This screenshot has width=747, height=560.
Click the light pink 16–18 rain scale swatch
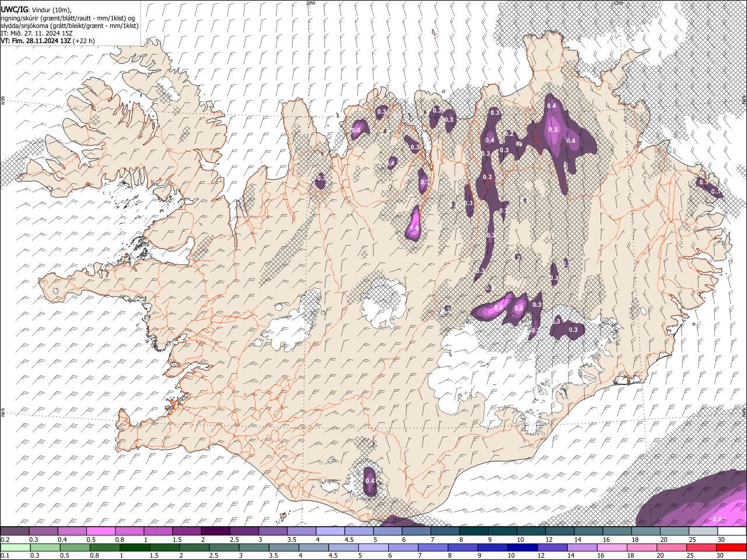click(613, 547)
